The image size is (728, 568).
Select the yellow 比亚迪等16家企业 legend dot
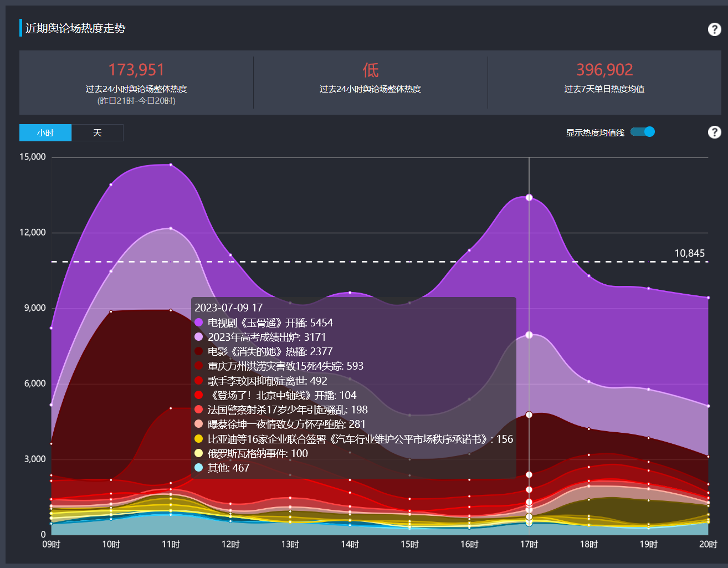pos(199,438)
